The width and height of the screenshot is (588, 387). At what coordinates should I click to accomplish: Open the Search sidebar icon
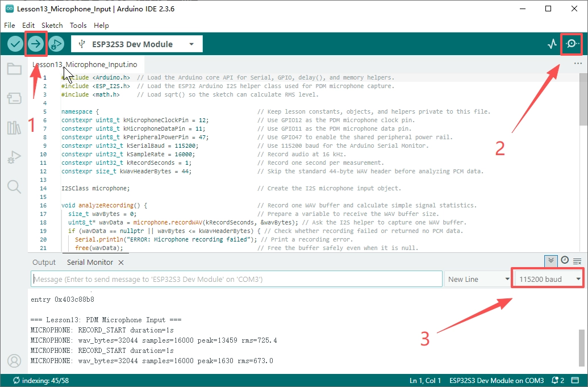(x=14, y=186)
